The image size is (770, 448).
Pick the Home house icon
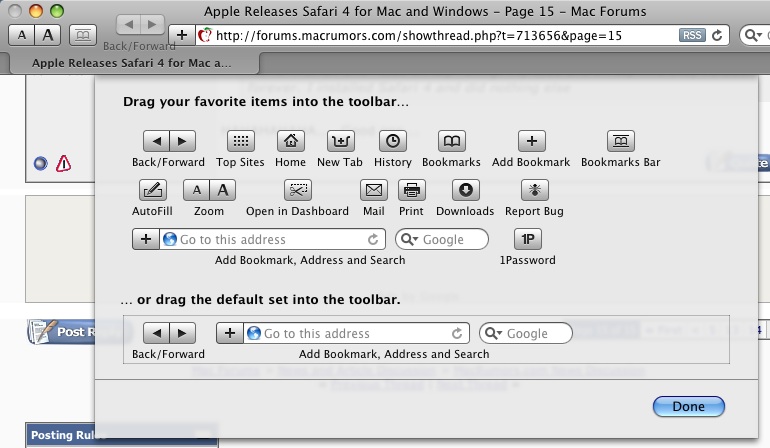pyautogui.click(x=291, y=141)
